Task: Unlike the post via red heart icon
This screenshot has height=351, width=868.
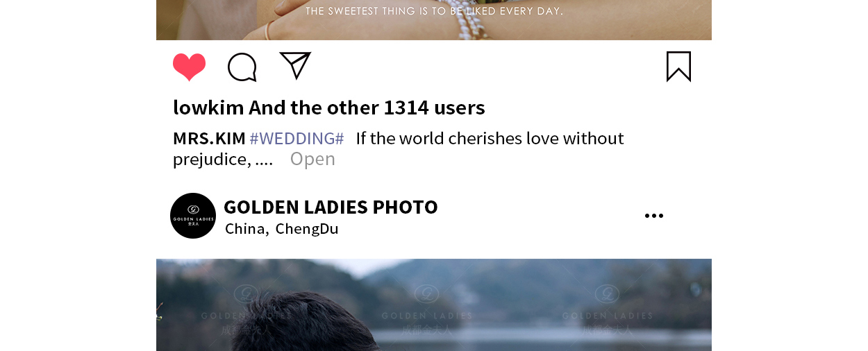Action: (x=189, y=67)
